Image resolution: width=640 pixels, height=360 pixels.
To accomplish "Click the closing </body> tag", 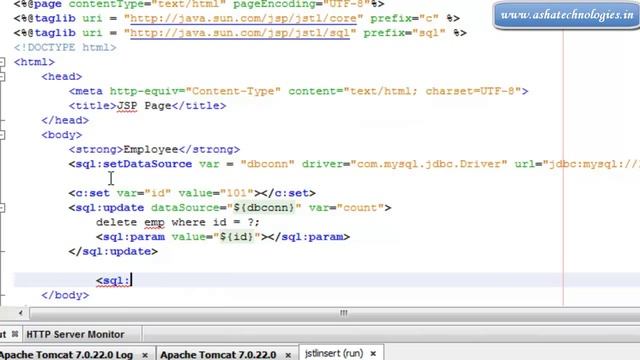I will click(65, 295).
